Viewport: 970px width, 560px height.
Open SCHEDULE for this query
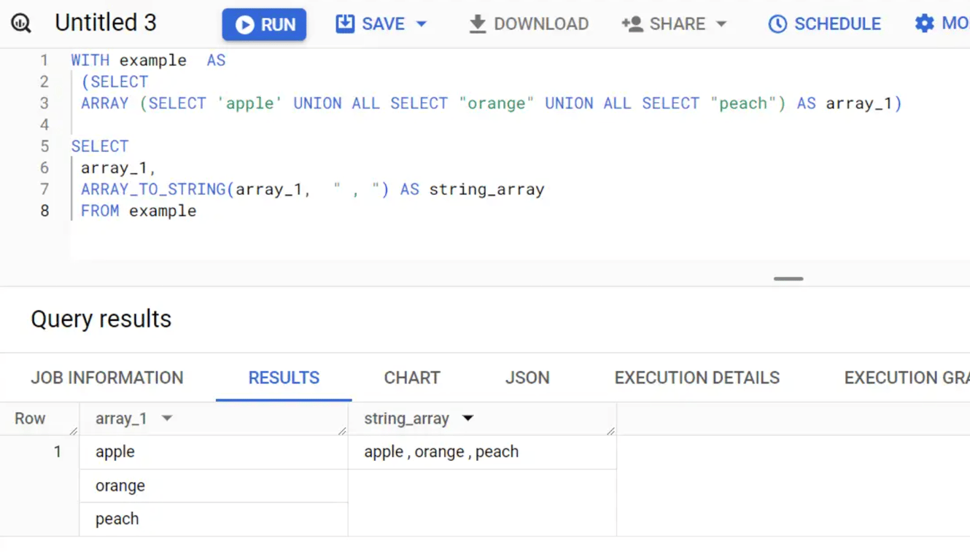[825, 23]
